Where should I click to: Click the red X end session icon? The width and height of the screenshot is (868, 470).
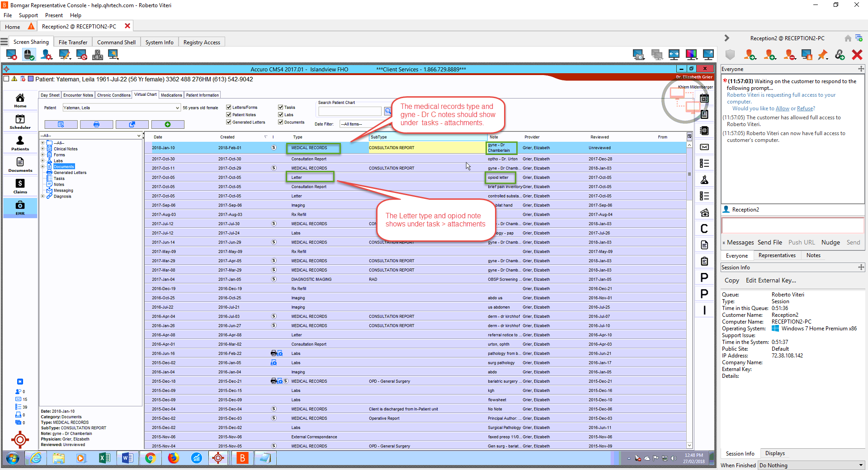(857, 55)
